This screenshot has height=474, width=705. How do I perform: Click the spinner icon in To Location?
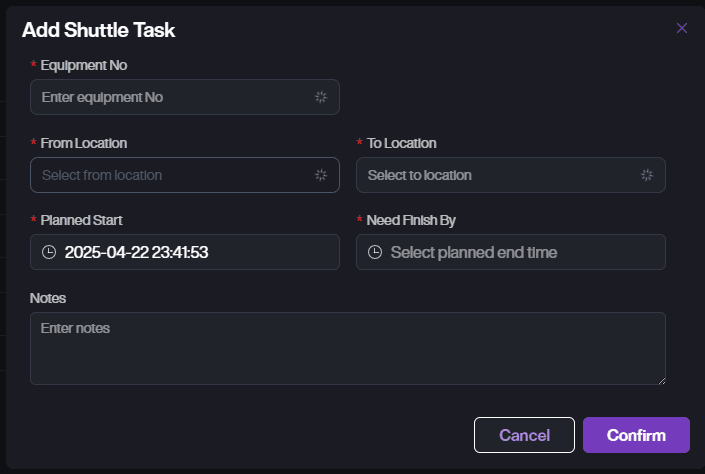click(x=647, y=175)
